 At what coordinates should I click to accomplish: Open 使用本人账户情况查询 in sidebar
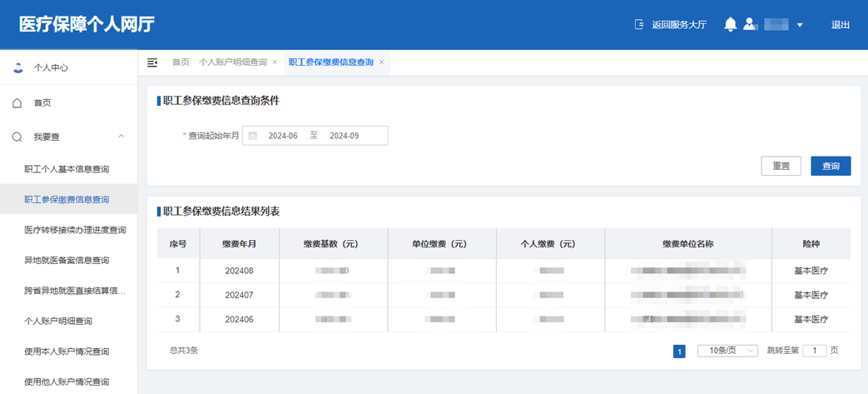point(68,352)
